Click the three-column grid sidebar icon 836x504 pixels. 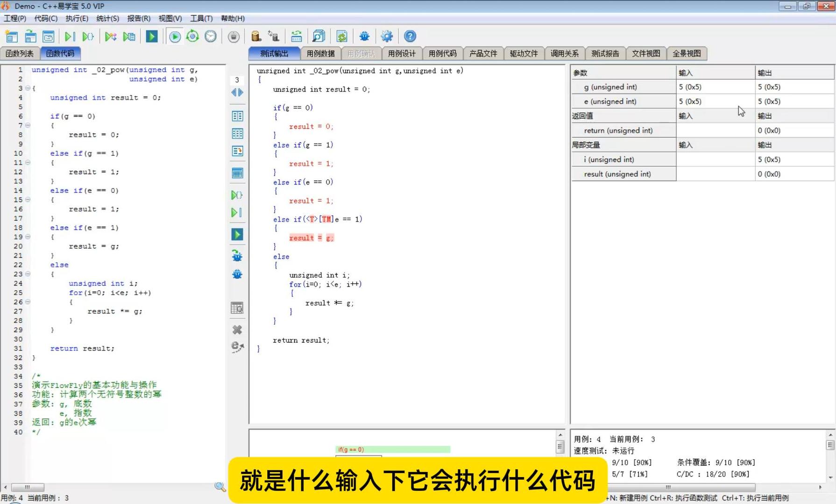click(x=237, y=133)
